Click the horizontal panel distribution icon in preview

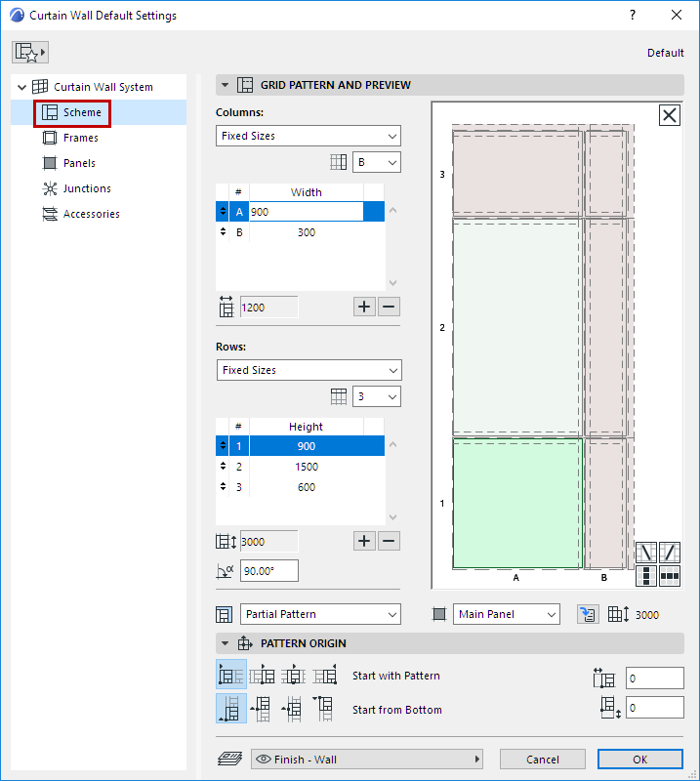[x=670, y=576]
